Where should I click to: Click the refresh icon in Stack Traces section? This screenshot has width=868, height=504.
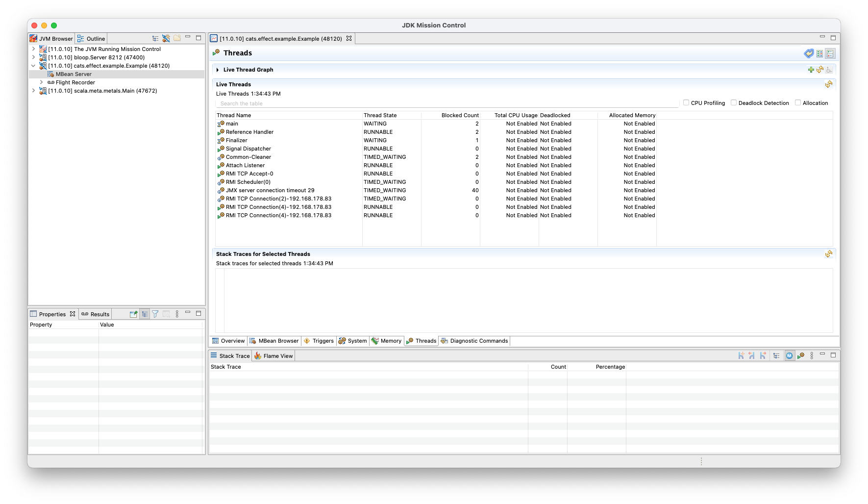pyautogui.click(x=829, y=254)
